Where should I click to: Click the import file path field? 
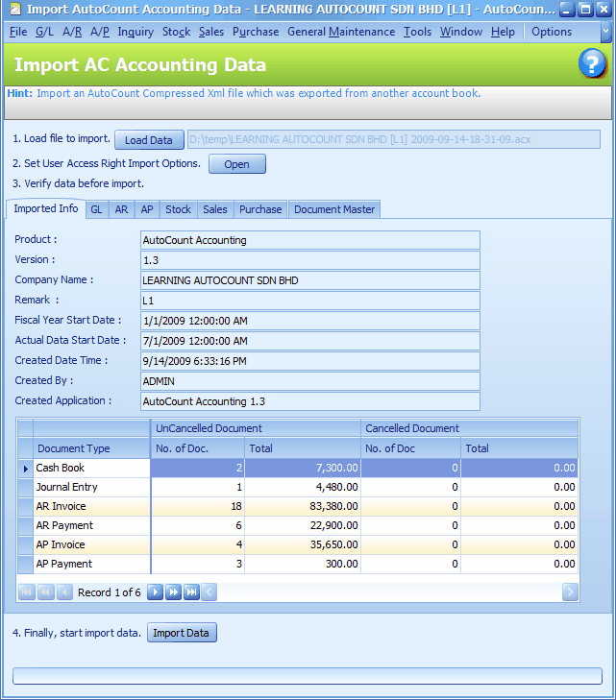pos(394,139)
